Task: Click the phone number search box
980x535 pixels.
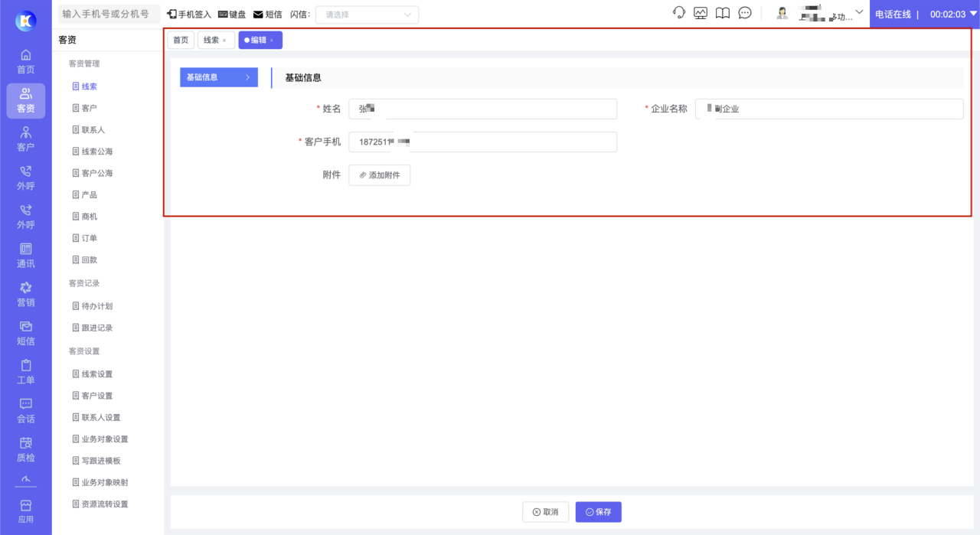Action: pos(109,14)
